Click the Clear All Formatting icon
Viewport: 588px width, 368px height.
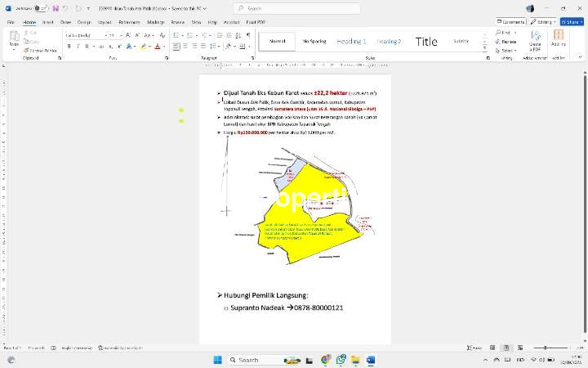tap(163, 35)
